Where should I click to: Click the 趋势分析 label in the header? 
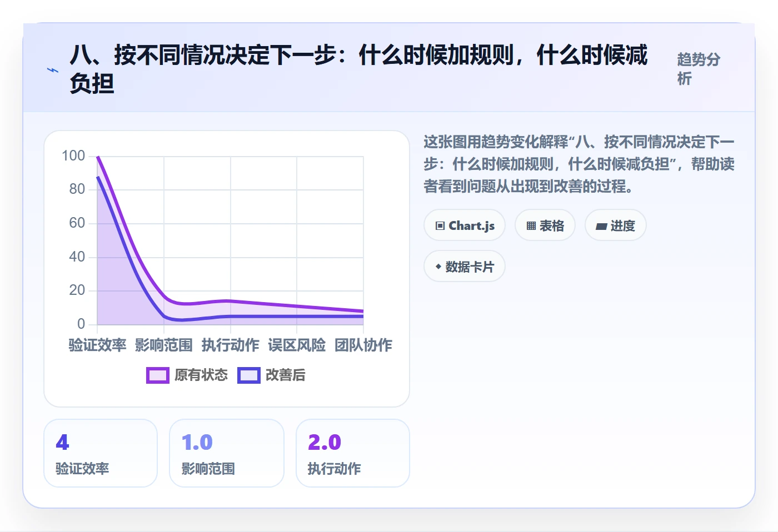(x=699, y=69)
